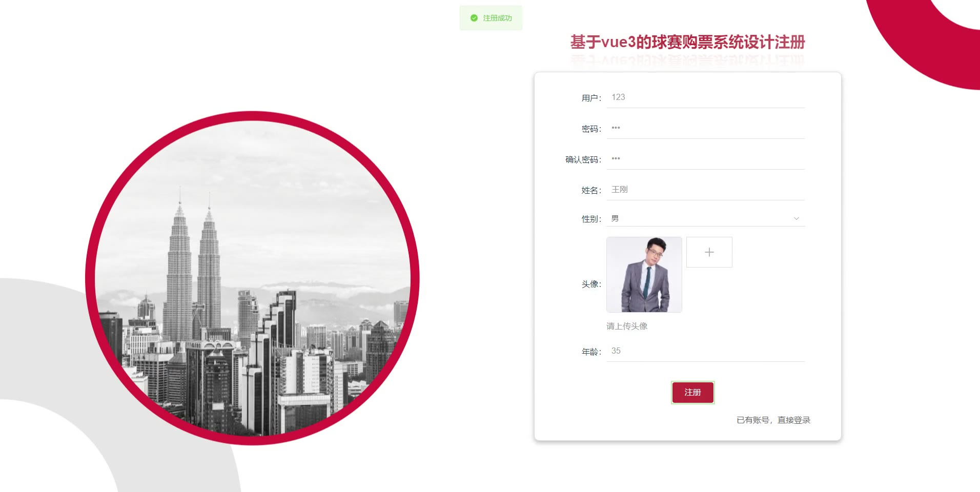
Task: Open the 已有账号，直接登录 link
Action: (x=773, y=420)
